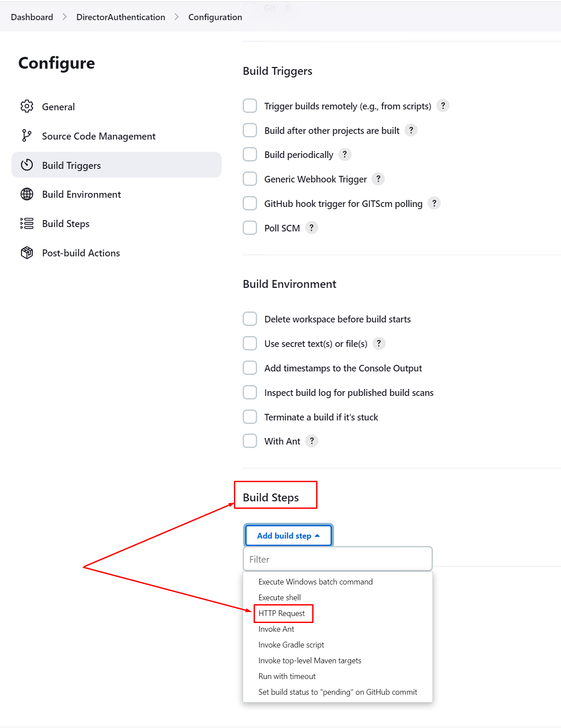Open help for With Ant option
Screen dimensions: 561x728
pos(312,441)
